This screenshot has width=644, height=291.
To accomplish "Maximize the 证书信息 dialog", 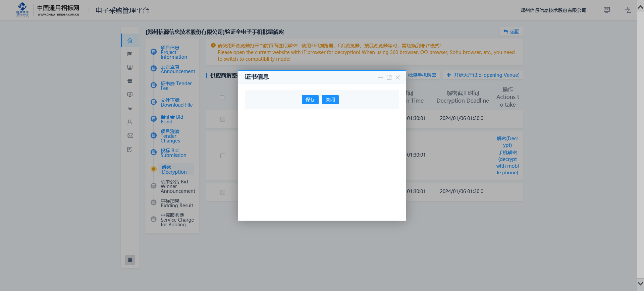I will click(389, 77).
